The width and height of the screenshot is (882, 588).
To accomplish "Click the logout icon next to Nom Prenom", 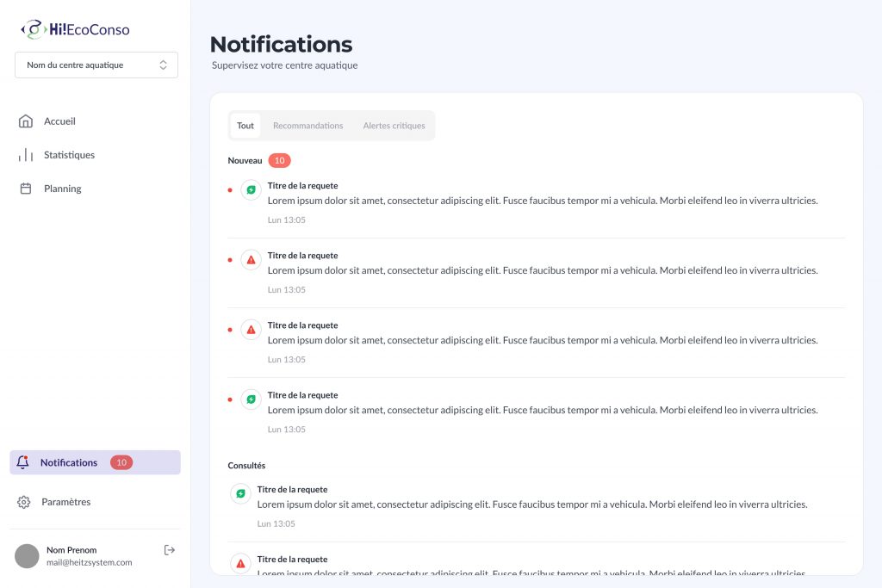I will pyautogui.click(x=170, y=549).
